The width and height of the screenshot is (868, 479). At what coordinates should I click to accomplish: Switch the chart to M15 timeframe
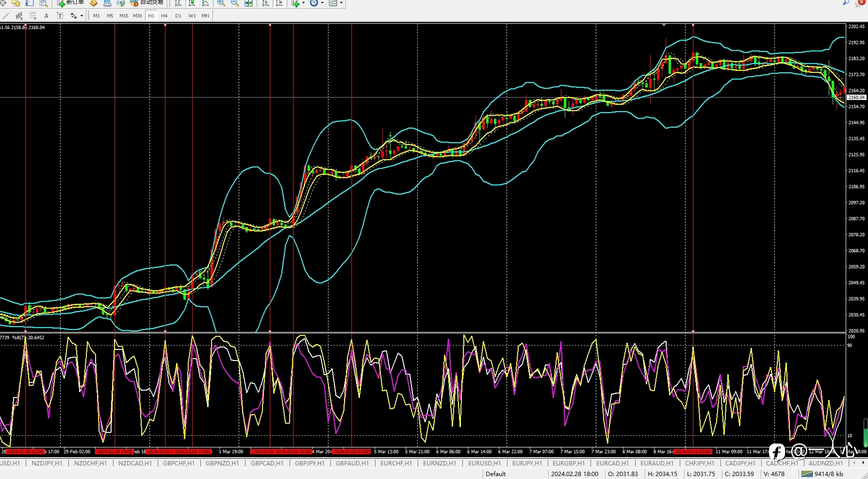pyautogui.click(x=124, y=16)
